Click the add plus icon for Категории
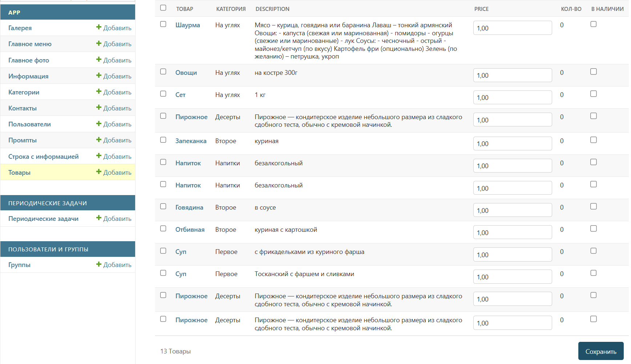 pos(99,92)
